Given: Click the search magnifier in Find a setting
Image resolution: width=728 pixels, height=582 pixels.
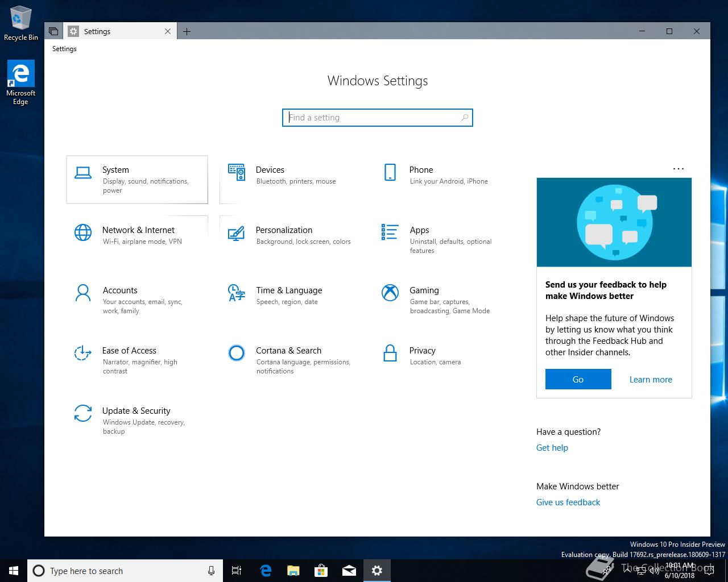Looking at the screenshot, I should click(x=465, y=118).
